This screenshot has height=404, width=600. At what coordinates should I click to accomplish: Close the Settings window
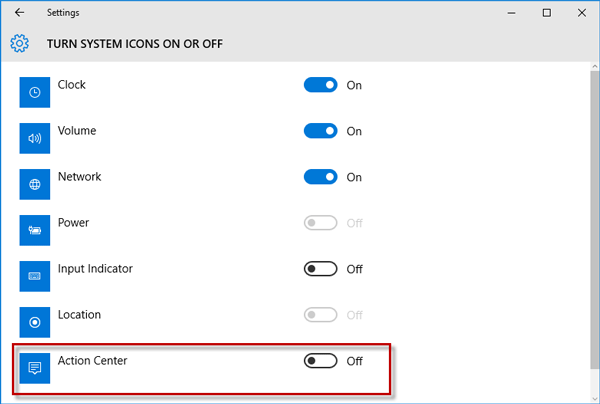(582, 13)
